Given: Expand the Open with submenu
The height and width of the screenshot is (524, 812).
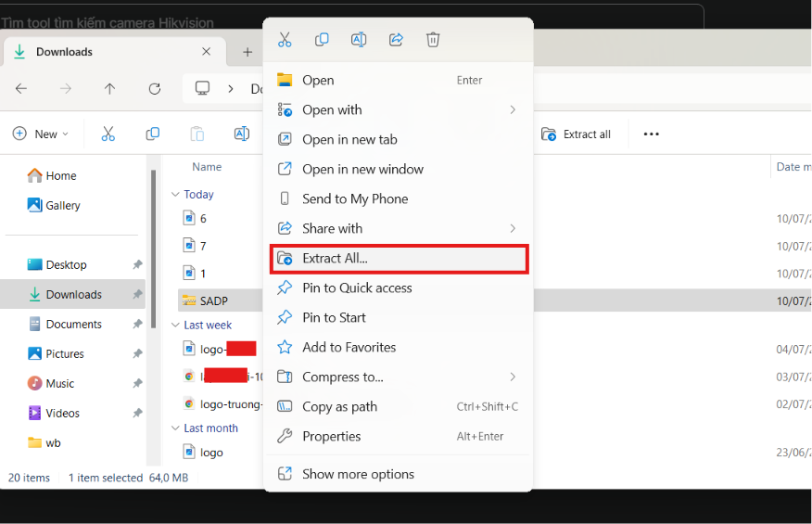Looking at the screenshot, I should tap(399, 109).
